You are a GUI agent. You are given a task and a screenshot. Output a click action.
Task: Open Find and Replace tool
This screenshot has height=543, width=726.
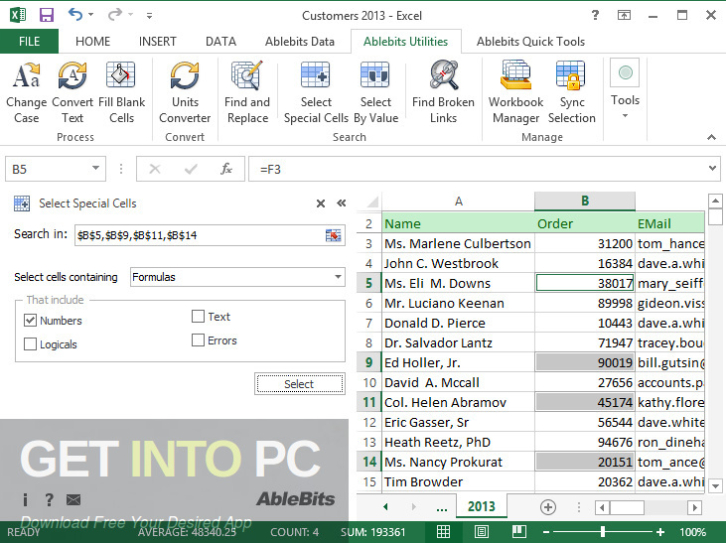(x=247, y=93)
